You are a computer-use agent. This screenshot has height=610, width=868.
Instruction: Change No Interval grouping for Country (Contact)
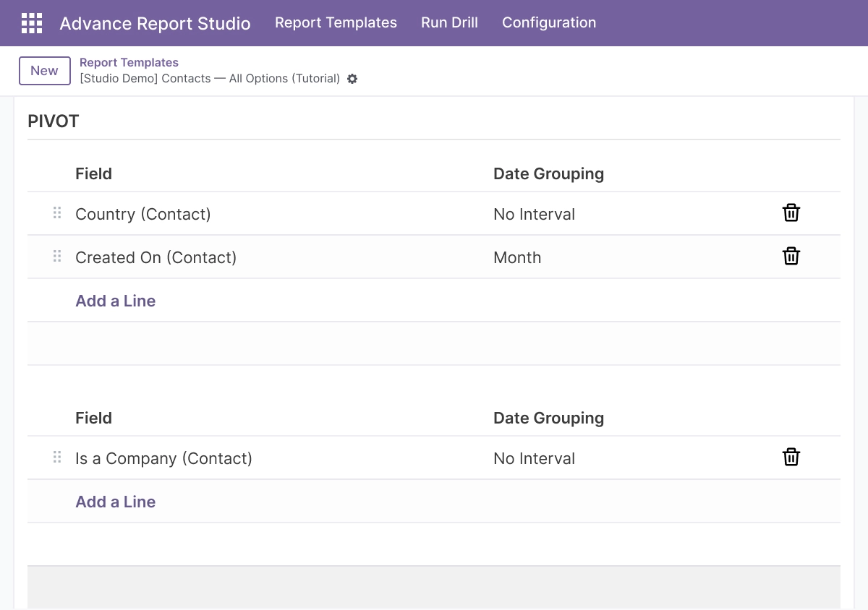pos(535,214)
